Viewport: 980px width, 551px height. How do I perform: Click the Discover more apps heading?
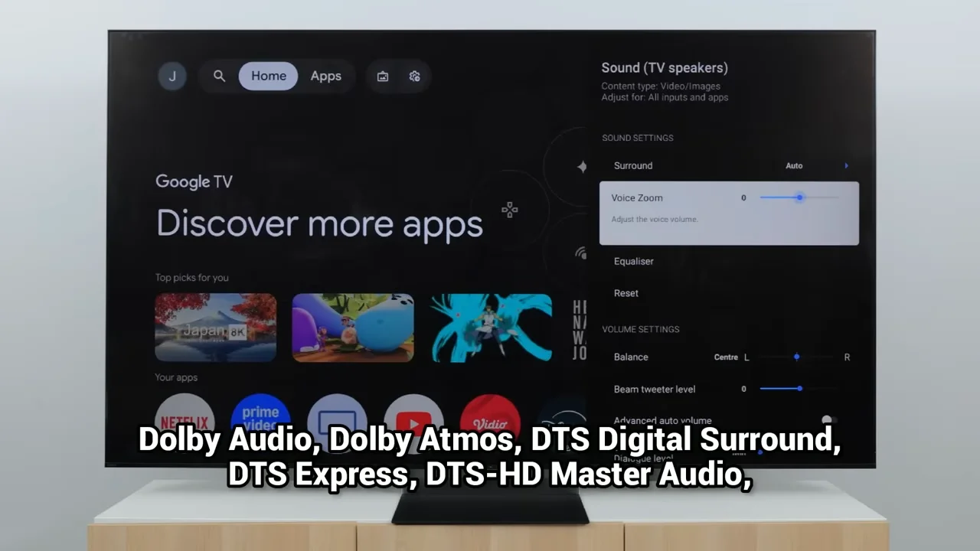tap(320, 223)
